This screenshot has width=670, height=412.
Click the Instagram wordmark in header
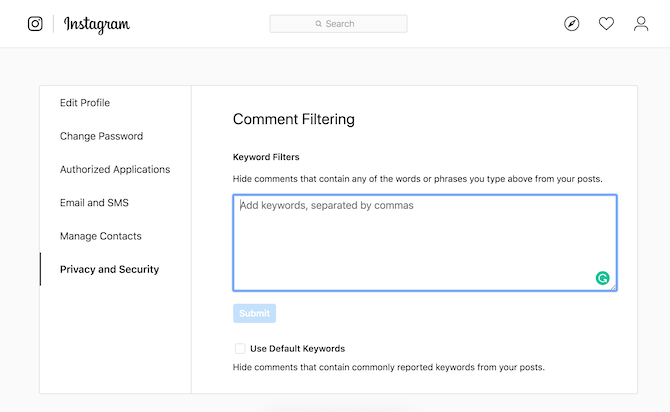[97, 24]
